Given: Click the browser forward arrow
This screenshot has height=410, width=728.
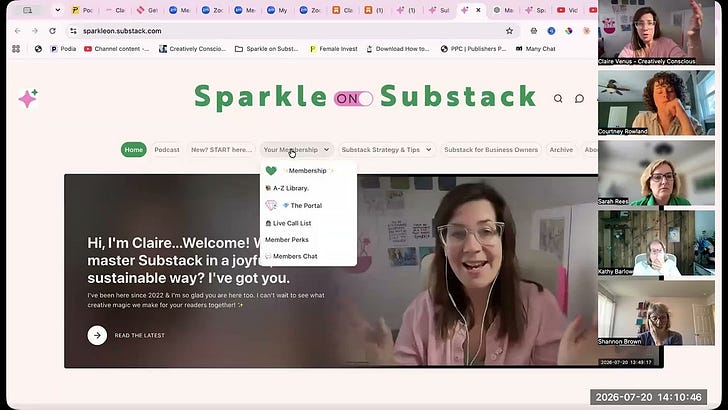Looking at the screenshot, I should point(35,31).
